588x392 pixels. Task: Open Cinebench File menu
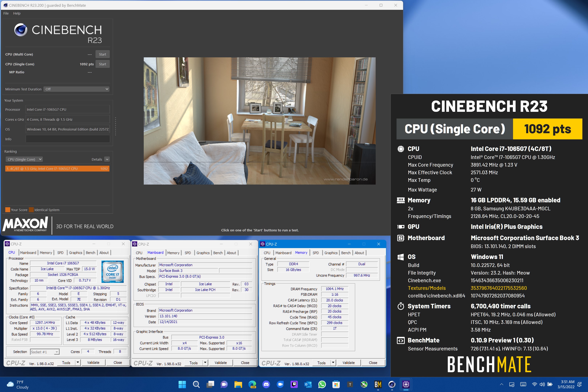6,13
